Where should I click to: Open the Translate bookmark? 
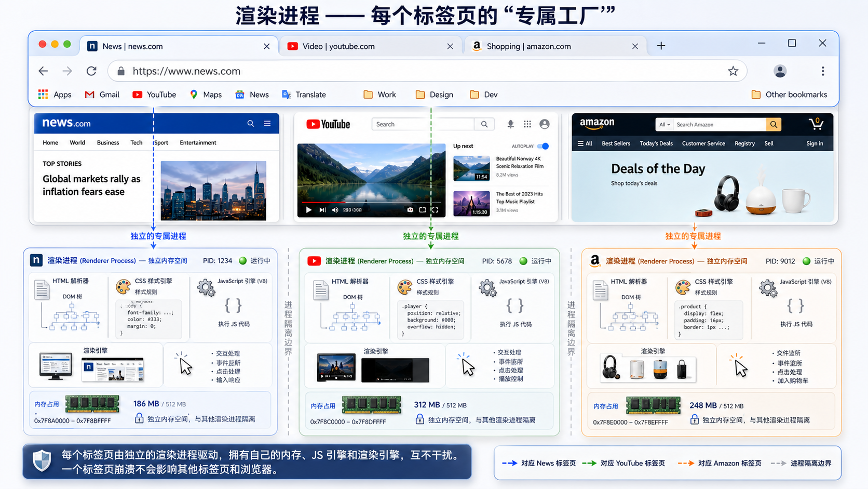[x=304, y=95]
